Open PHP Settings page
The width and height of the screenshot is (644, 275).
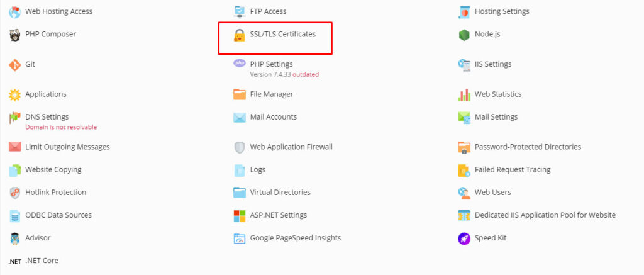[x=271, y=64]
